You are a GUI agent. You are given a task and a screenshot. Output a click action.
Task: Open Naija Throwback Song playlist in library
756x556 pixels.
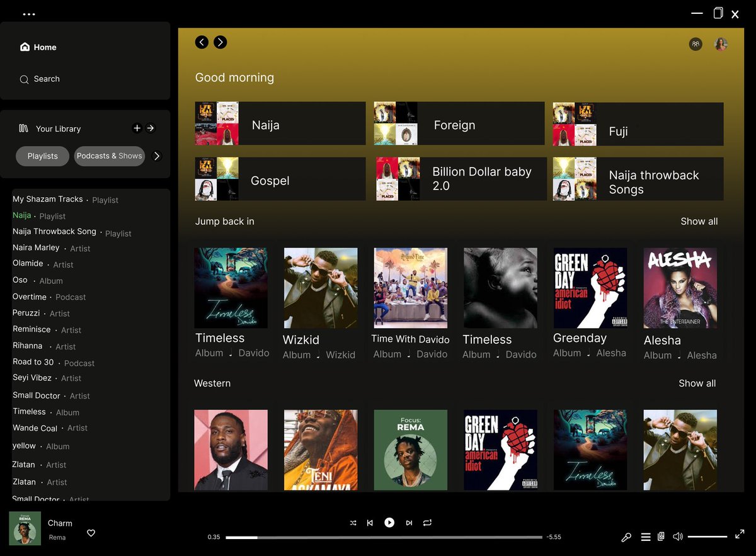coord(72,232)
